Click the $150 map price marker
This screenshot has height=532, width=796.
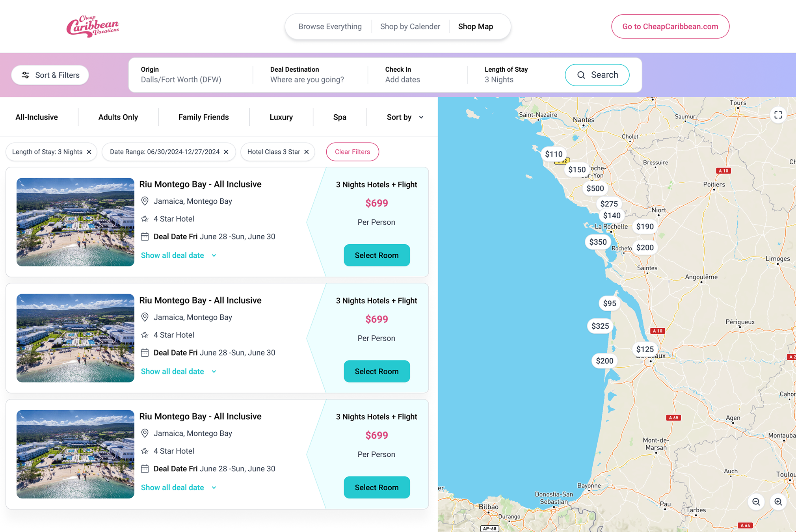[577, 169]
